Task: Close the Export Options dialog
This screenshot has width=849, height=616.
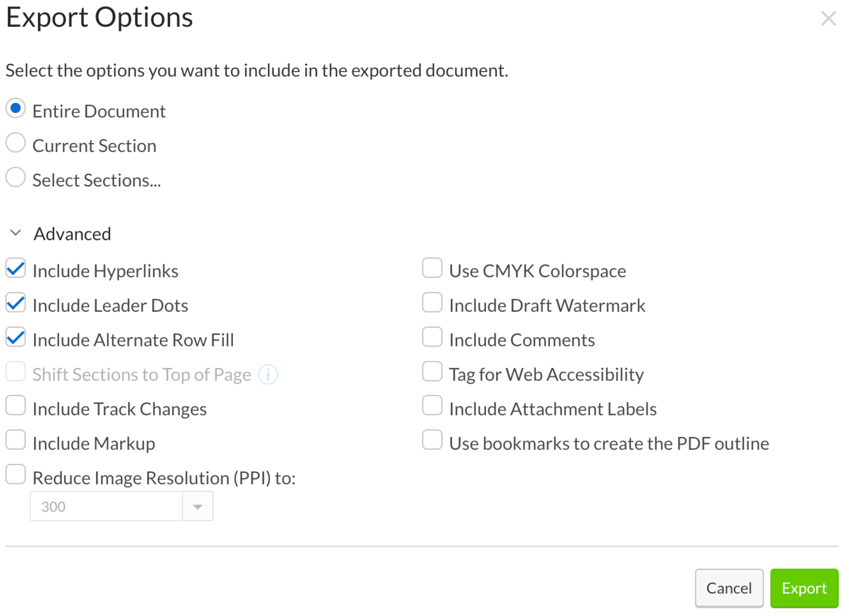Action: coord(828,18)
